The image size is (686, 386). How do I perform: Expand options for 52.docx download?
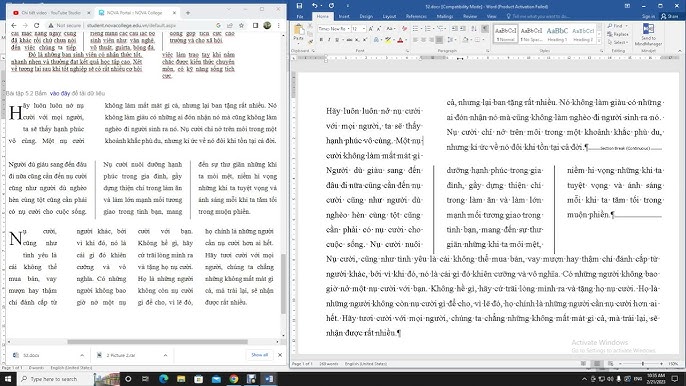click(82, 355)
